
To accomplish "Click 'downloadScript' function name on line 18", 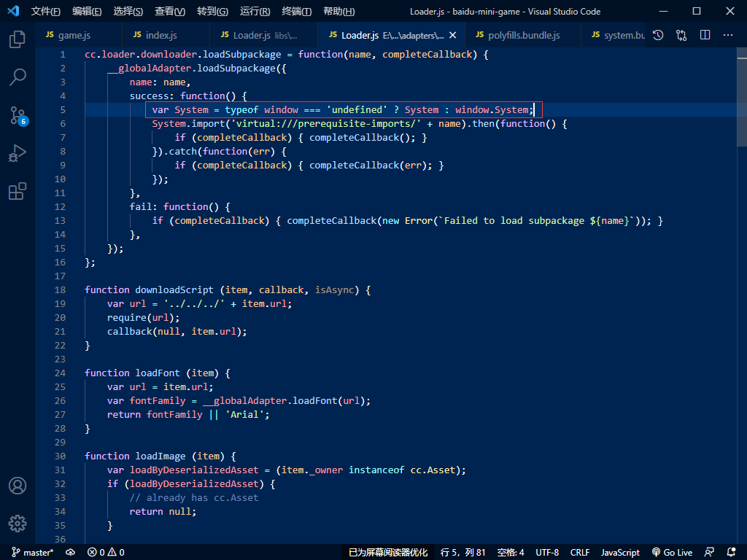I will click(174, 290).
